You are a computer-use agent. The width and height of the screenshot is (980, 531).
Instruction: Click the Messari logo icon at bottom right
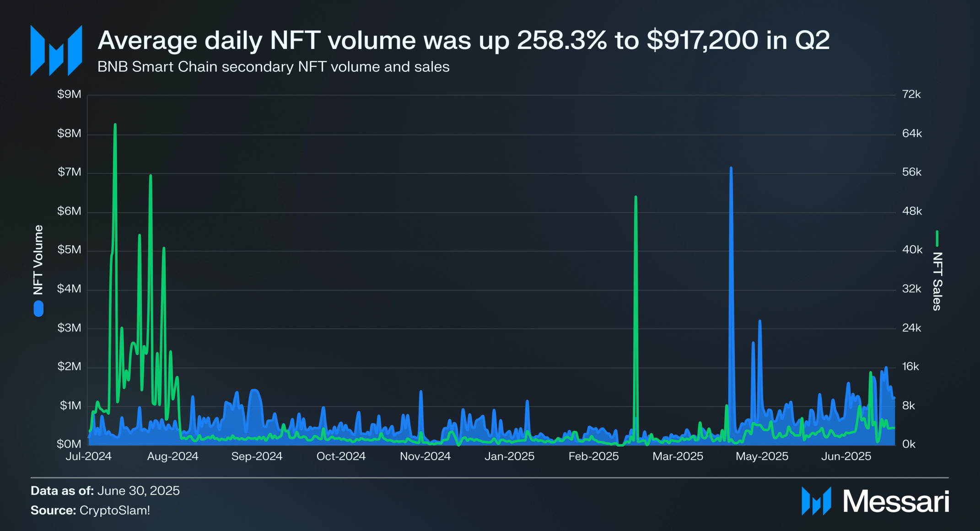tap(816, 501)
